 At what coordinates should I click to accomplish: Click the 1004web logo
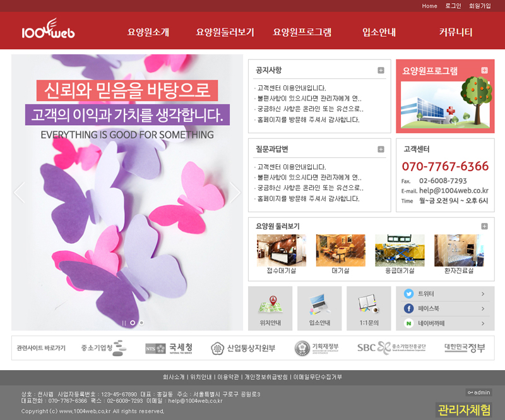tap(48, 30)
